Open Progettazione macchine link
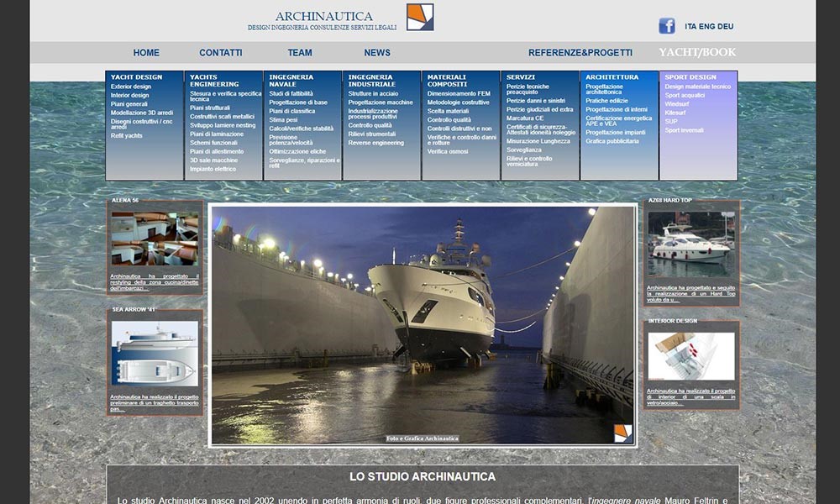The image size is (840, 504). 381,102
